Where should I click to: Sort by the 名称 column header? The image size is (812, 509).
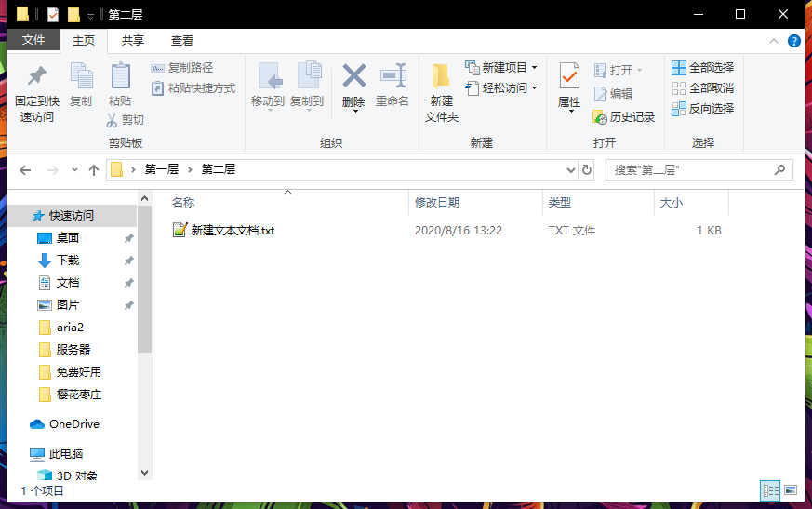point(183,203)
